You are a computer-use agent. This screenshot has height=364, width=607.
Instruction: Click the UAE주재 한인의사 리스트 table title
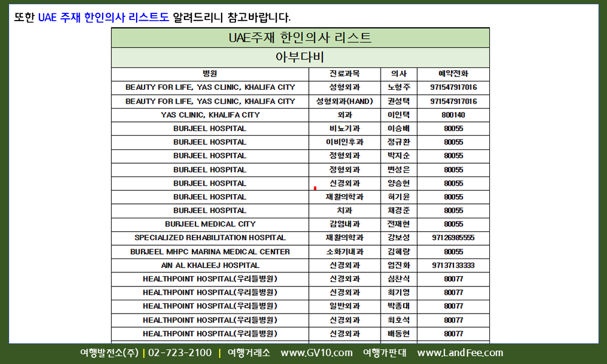point(300,38)
